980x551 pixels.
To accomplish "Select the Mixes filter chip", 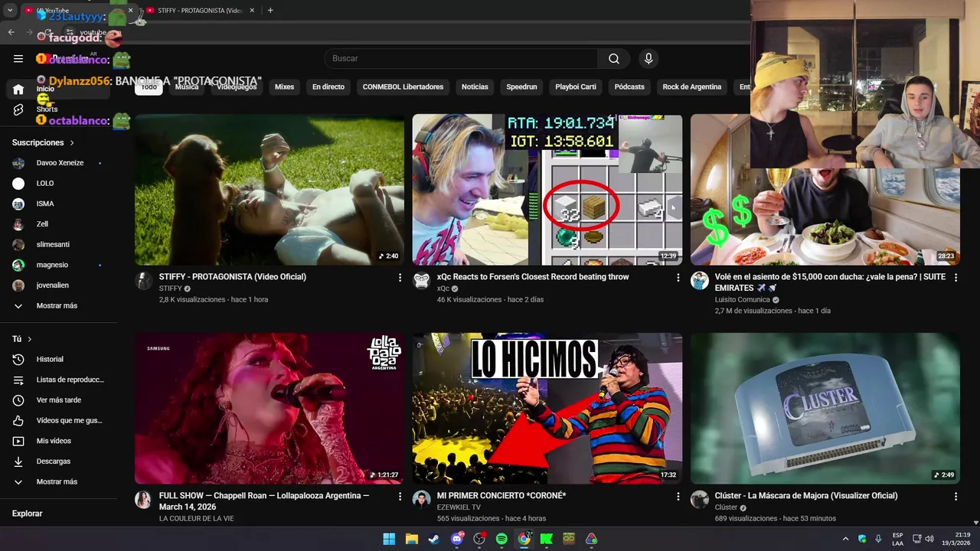I will point(284,87).
